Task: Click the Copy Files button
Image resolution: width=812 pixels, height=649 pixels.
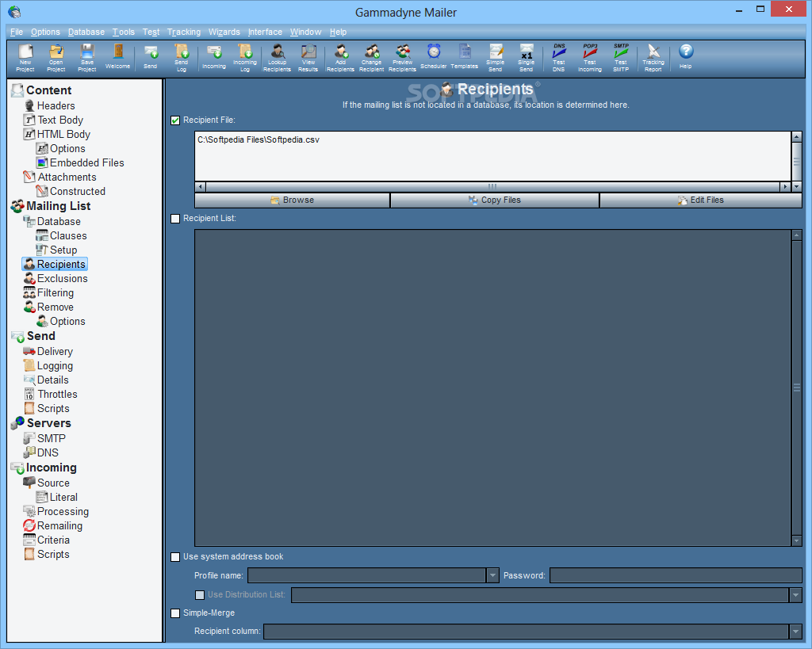Action: (495, 200)
